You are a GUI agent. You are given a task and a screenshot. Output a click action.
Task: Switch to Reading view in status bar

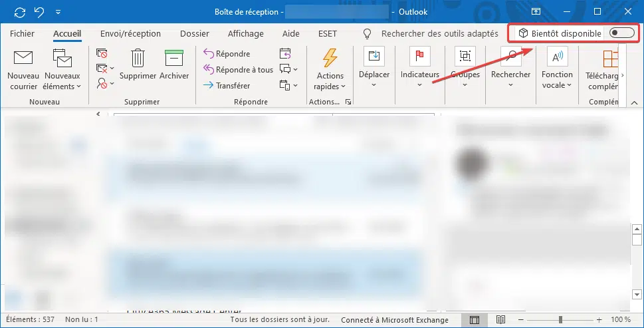500,319
